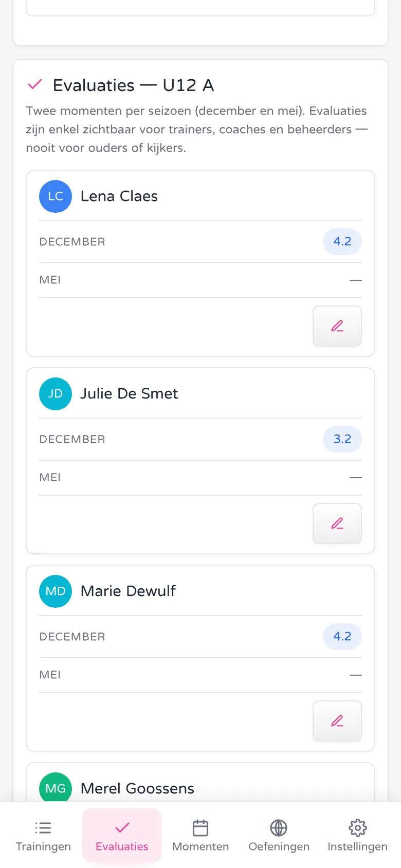Viewport: 401px width, 868px height.
Task: Click the Merel Goossens name heading
Action: pos(137,789)
